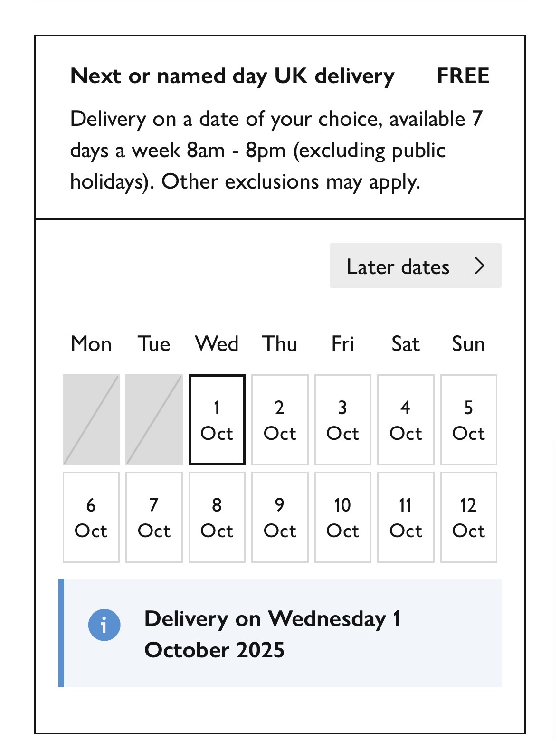This screenshot has width=560, height=740.
Task: Click the disabled Monday date cell
Action: pos(91,420)
